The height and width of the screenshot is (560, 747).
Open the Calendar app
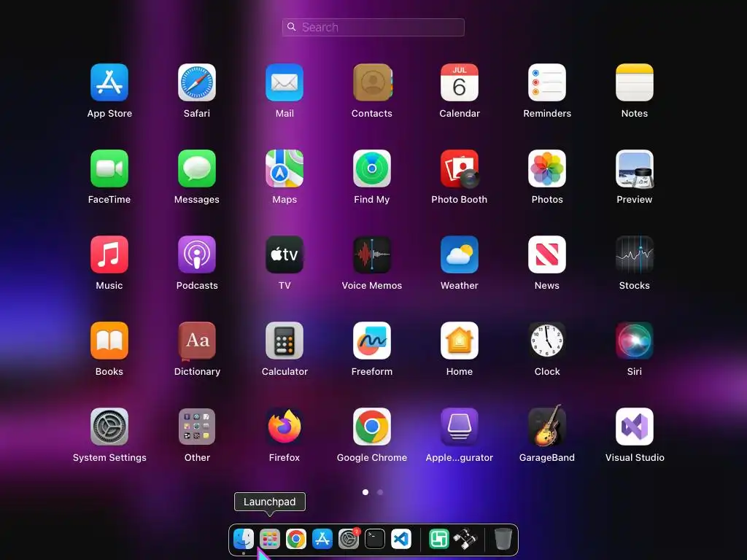pos(460,82)
